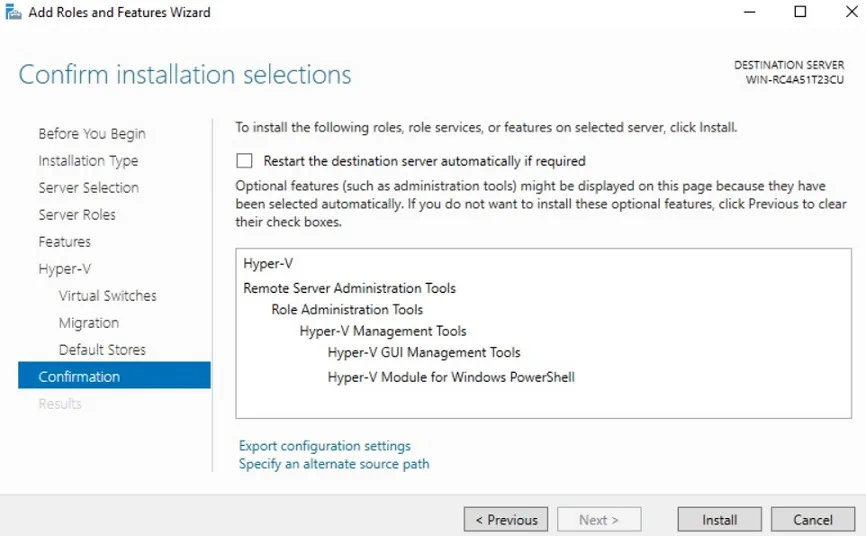Go to Before You Begin step
866x536 pixels.
click(92, 134)
